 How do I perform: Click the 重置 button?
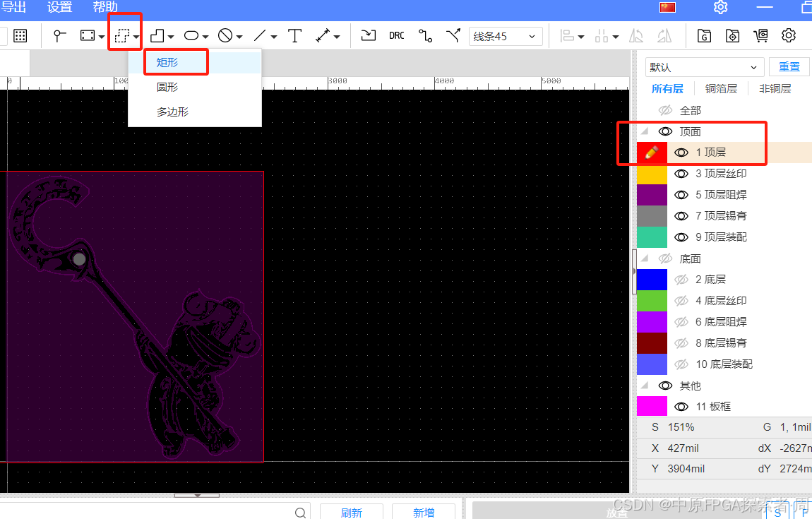(789, 67)
